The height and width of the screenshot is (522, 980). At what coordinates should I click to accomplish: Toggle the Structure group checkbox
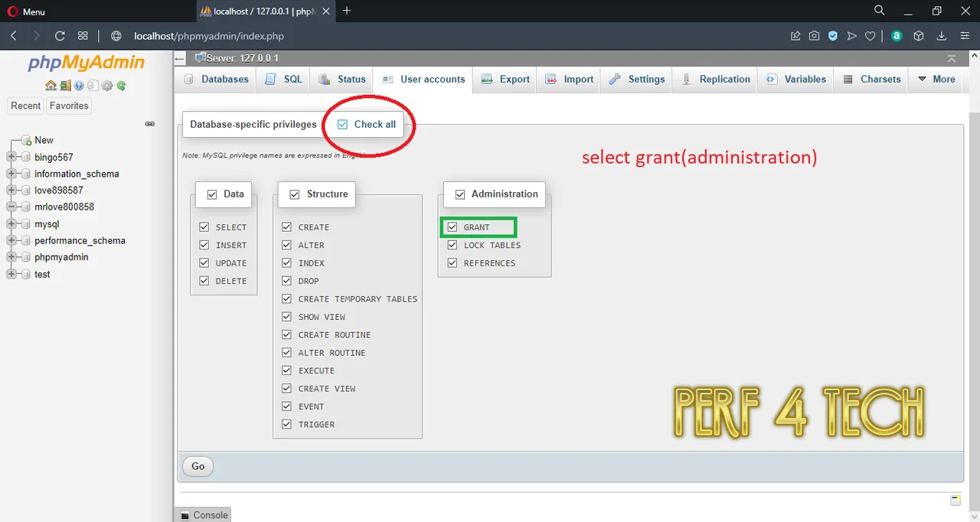[x=295, y=194]
